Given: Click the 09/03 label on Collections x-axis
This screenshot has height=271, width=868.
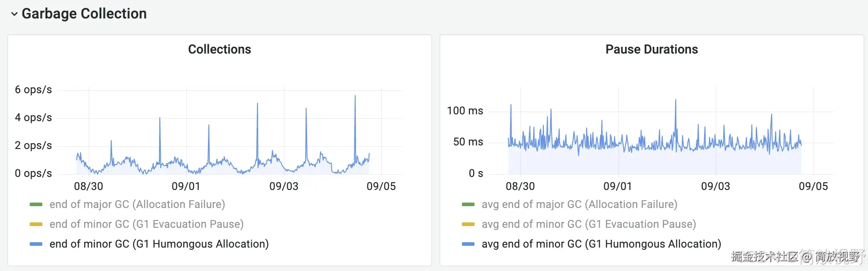Looking at the screenshot, I should 284,186.
